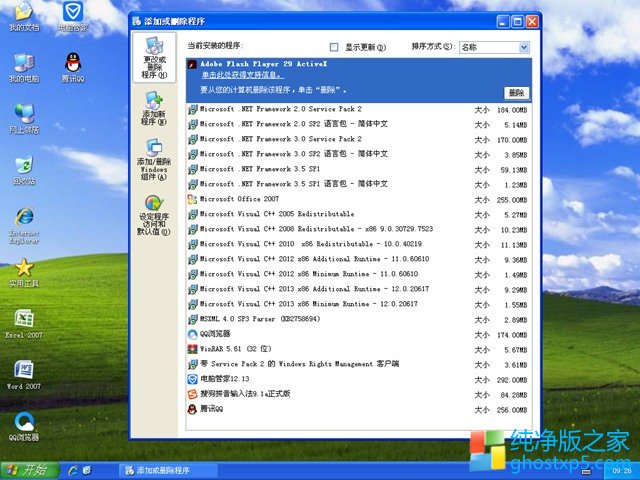Click size value 255.00MB of Office 2007
Viewport: 640px width, 480px height.
tap(512, 200)
